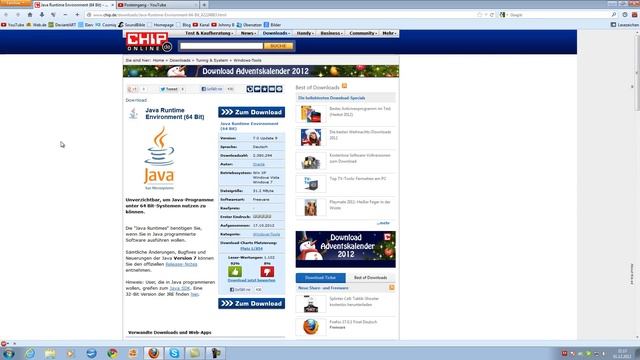Click the red thumbs-down rating icon
640x360 pixels.
(x=267, y=271)
